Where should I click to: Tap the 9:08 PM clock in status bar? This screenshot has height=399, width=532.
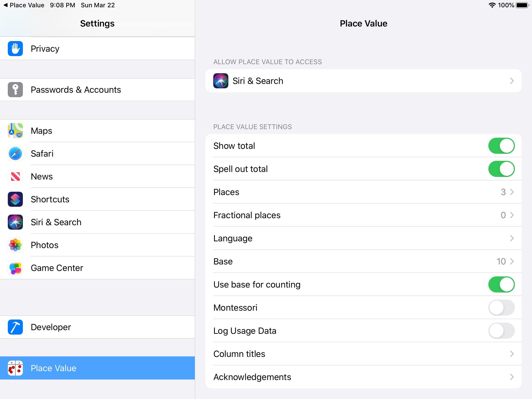click(63, 5)
